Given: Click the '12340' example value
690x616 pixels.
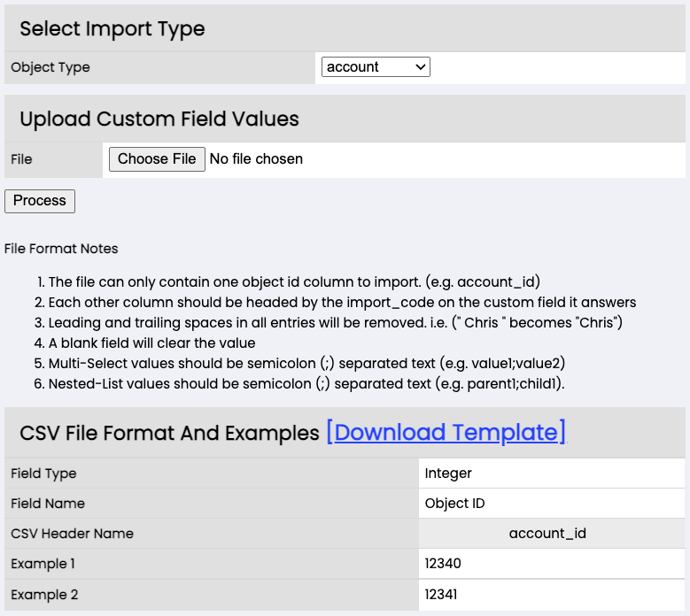Looking at the screenshot, I should coord(552,564).
